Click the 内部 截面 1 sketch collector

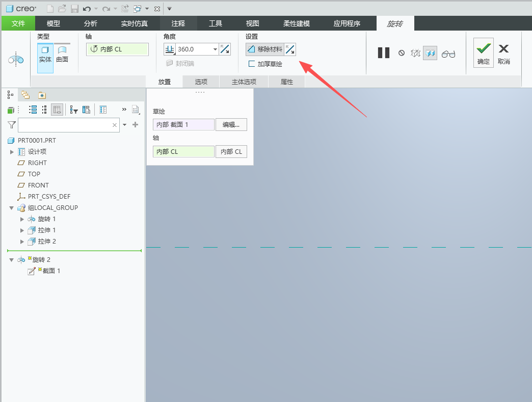tap(183, 124)
